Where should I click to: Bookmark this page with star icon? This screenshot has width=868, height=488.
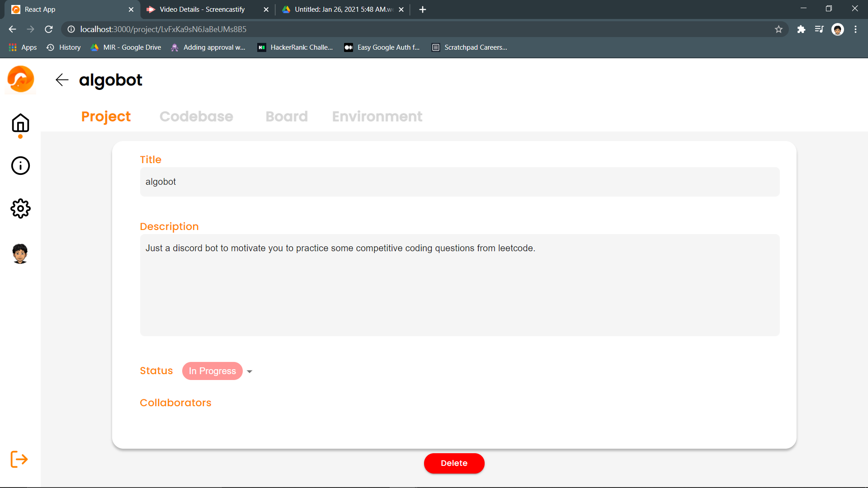(x=778, y=29)
